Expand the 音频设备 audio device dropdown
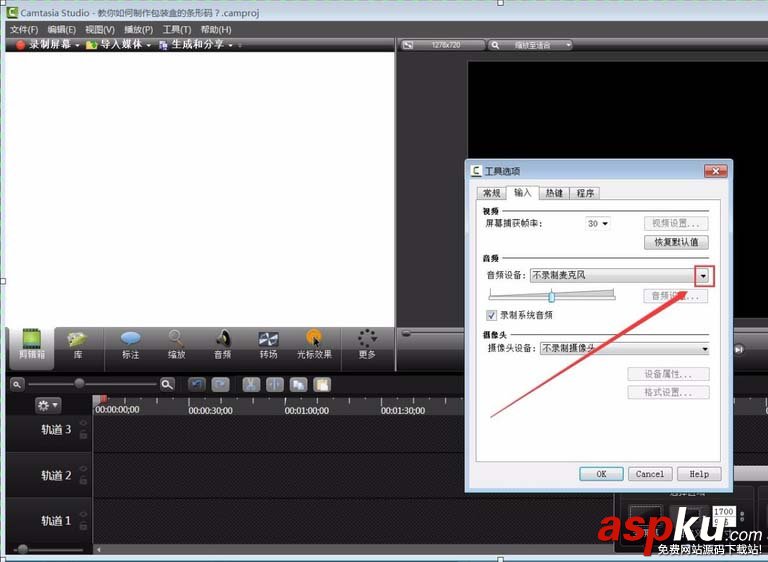 click(703, 276)
